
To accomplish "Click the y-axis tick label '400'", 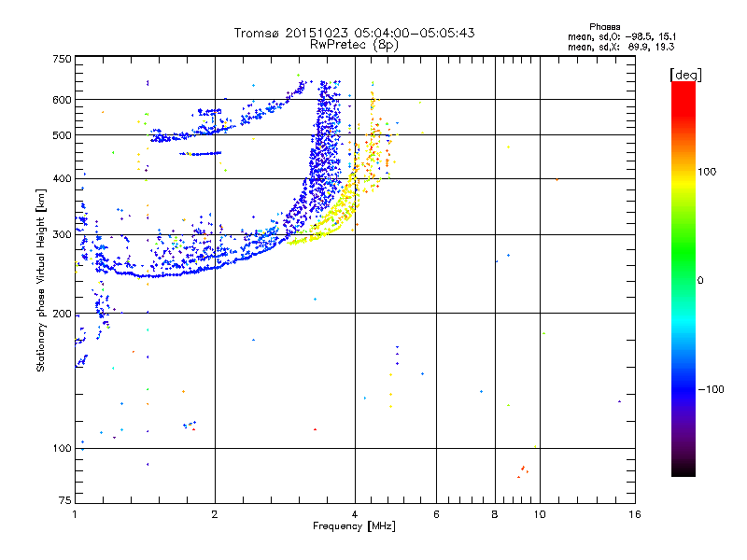I will (x=62, y=178).
